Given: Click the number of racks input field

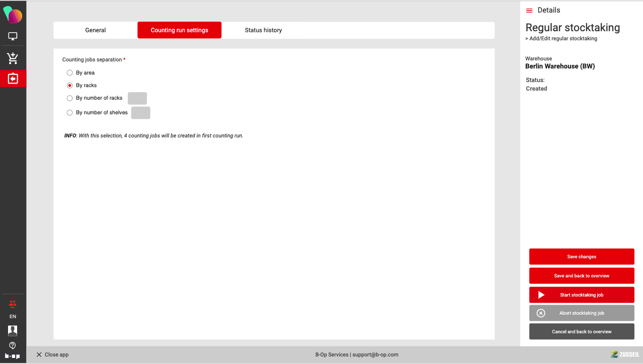Looking at the screenshot, I should pyautogui.click(x=137, y=98).
